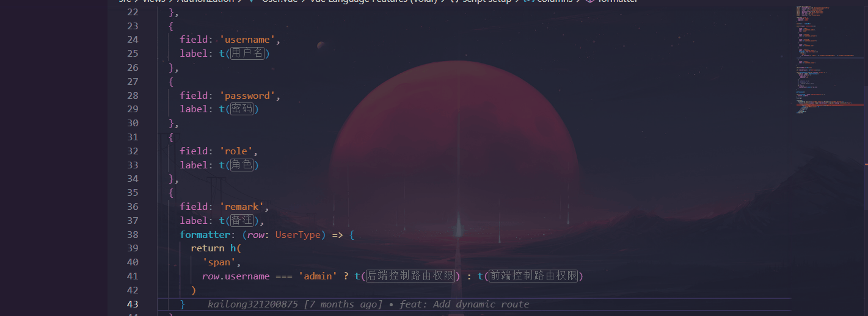
Task: Click the UserType type annotation
Action: click(297, 235)
